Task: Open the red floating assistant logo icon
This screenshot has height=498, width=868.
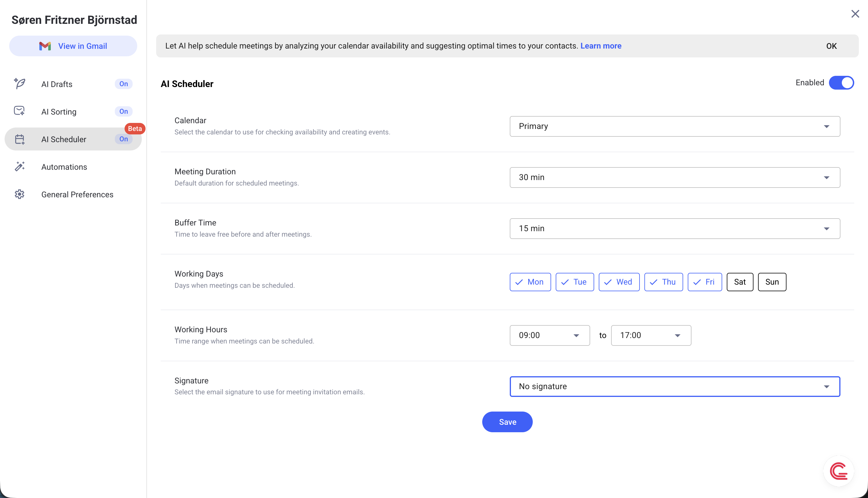Action: 838,471
